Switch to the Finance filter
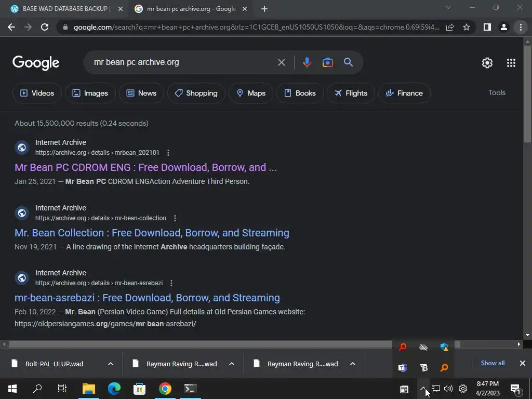Screen dimensions: 532x399 point(404,93)
